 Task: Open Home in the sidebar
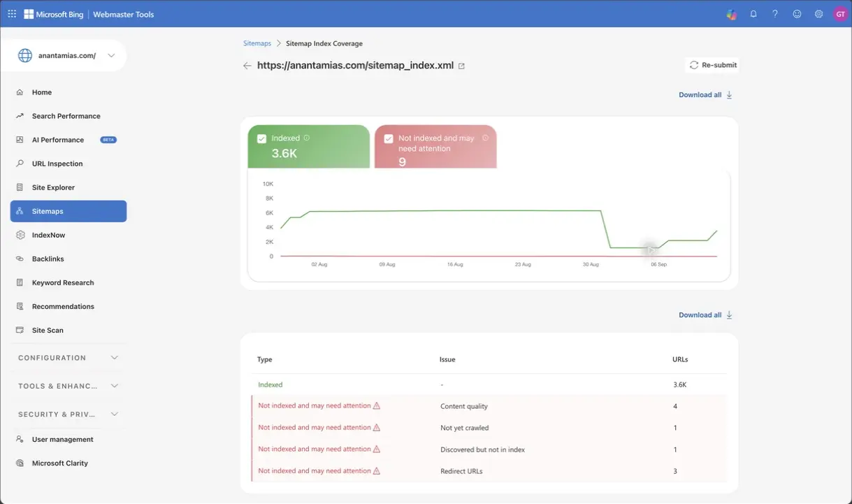click(68, 92)
